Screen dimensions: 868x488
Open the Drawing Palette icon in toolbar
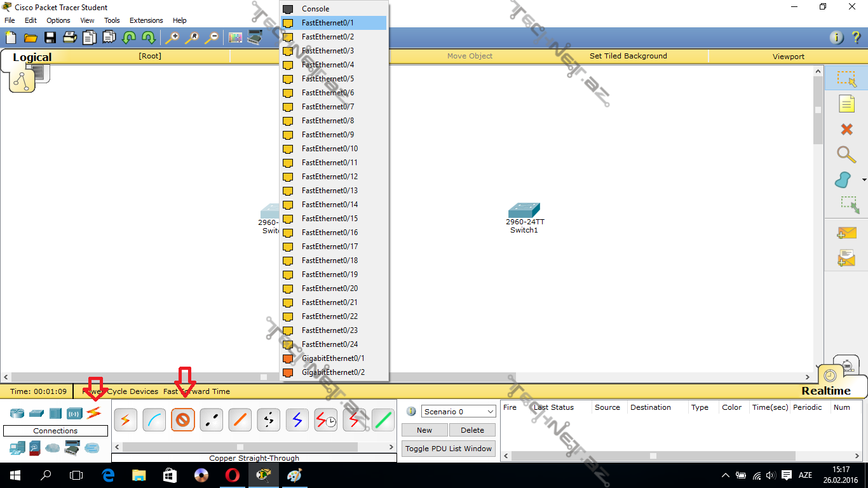pos(235,37)
